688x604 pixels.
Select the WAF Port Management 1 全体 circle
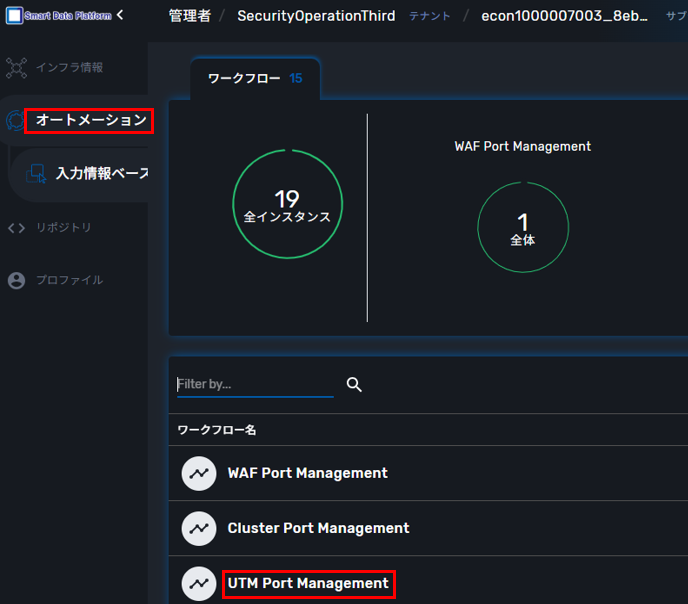click(x=523, y=227)
